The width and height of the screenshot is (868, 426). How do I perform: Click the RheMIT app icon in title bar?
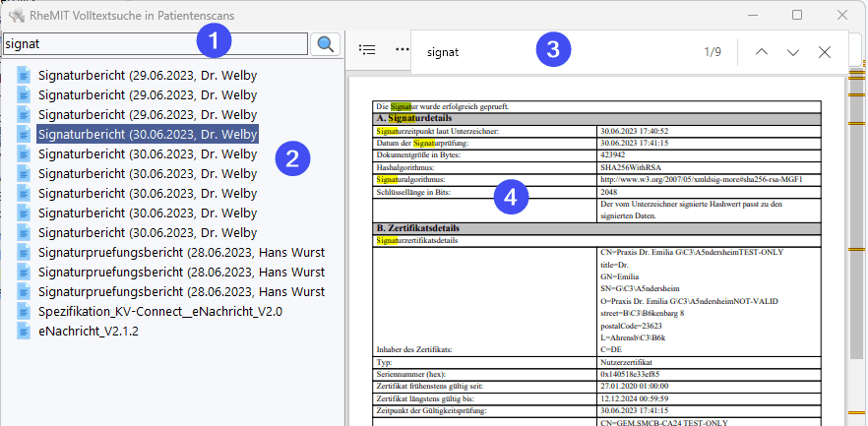[17, 16]
